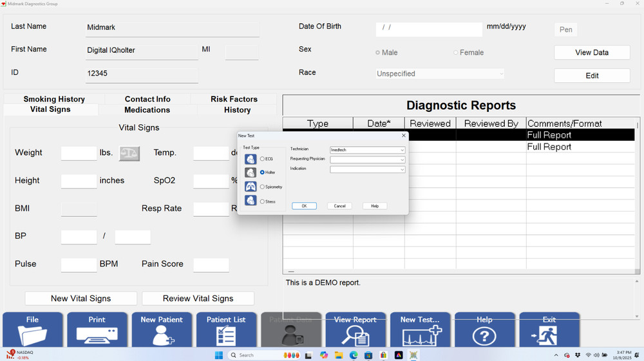Select the second Full Report row
The height and width of the screenshot is (361, 644).
pyautogui.click(x=459, y=147)
